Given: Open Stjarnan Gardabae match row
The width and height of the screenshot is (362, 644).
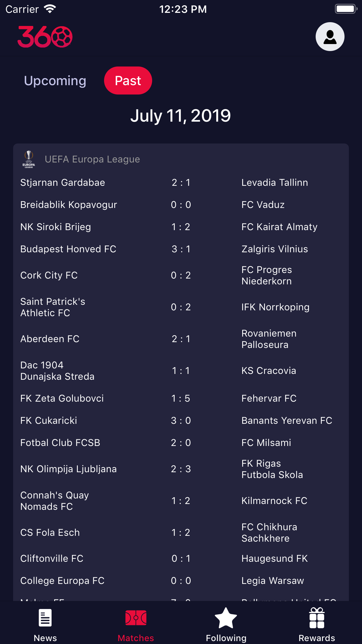Looking at the screenshot, I should (181, 183).
